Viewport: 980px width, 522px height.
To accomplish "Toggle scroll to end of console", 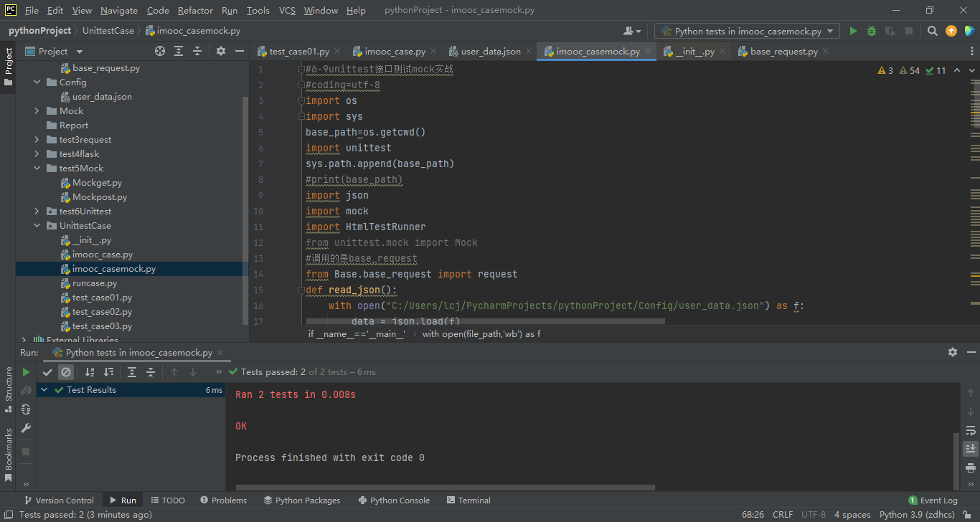I will (971, 449).
